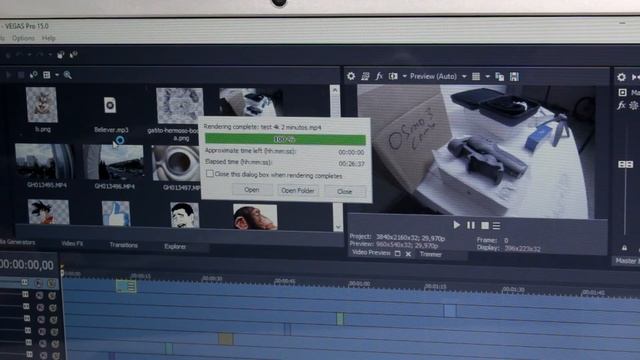The height and width of the screenshot is (360, 640).
Task: Click the Project Media search magnifier icon
Action: click(x=68, y=75)
